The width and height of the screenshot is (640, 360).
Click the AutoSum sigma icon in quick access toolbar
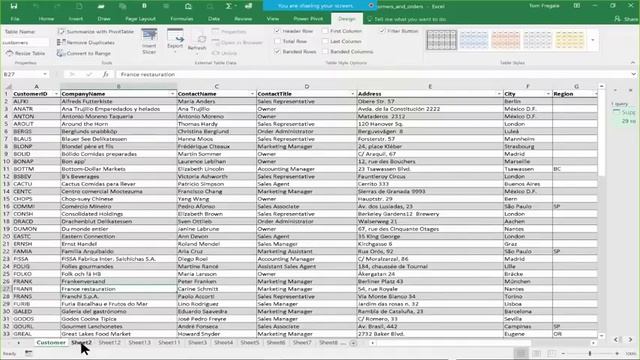coord(229,6)
